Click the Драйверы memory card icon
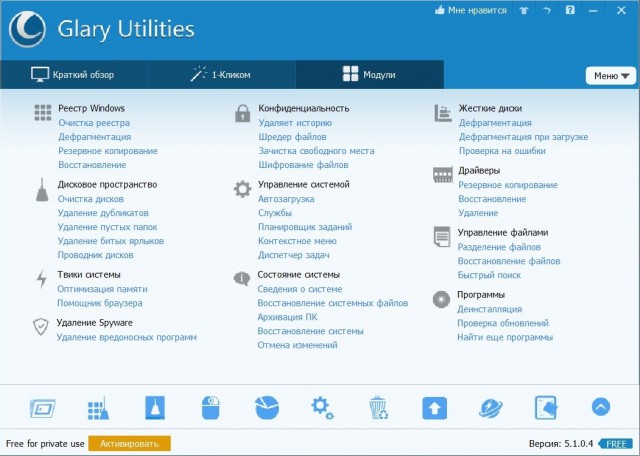640x456 pixels. [443, 175]
